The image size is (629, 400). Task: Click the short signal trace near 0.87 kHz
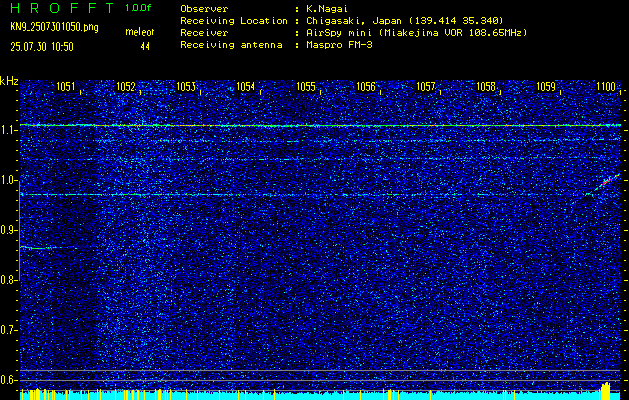[x=48, y=248]
